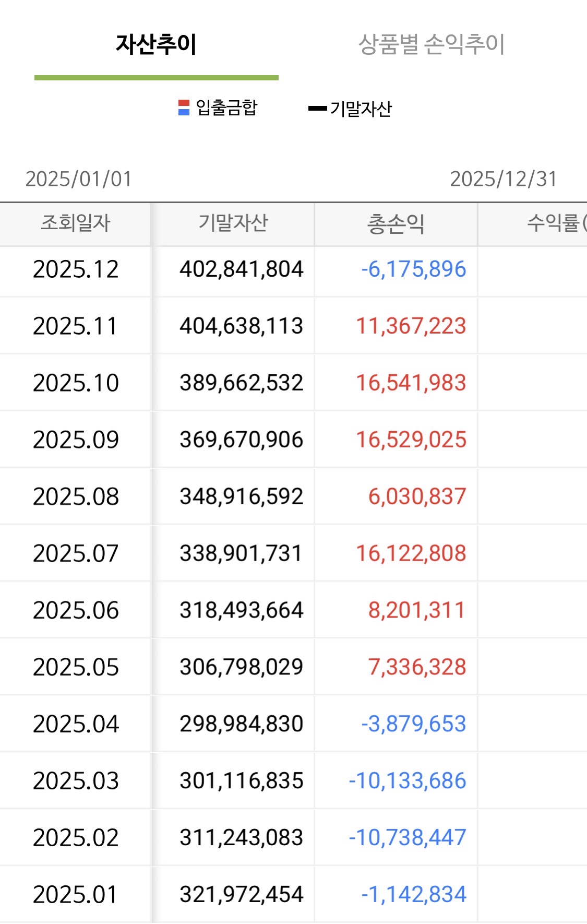Click the 2025.07 profit 16,122,808
The width and height of the screenshot is (587, 924).
(411, 554)
